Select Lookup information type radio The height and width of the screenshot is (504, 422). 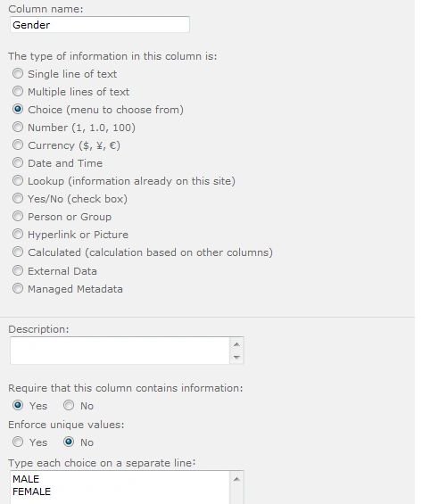click(18, 181)
